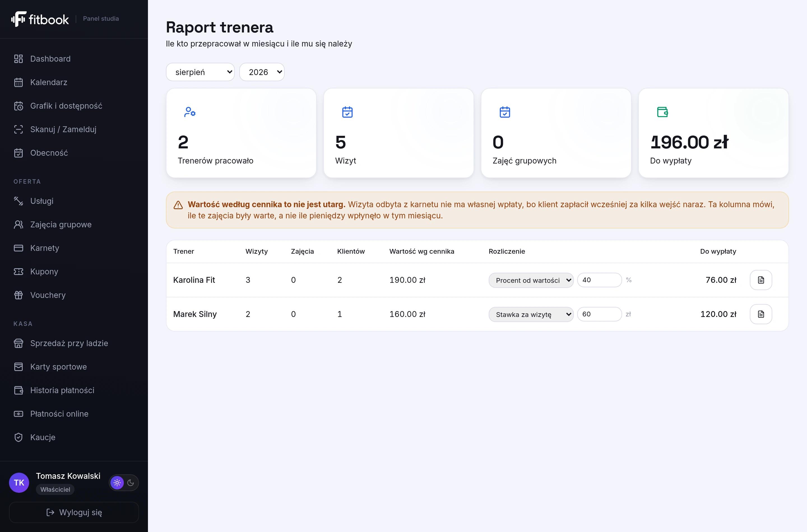
Task: Click the percent input field with 40
Action: tap(600, 280)
